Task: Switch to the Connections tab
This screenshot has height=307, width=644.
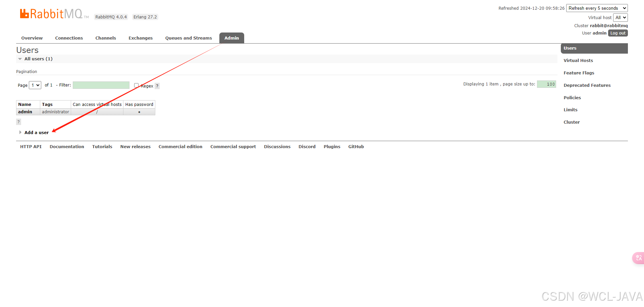Action: (69, 38)
